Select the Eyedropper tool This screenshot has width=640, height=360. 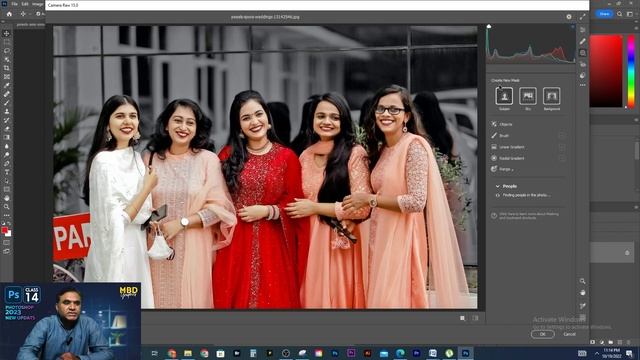[6, 85]
